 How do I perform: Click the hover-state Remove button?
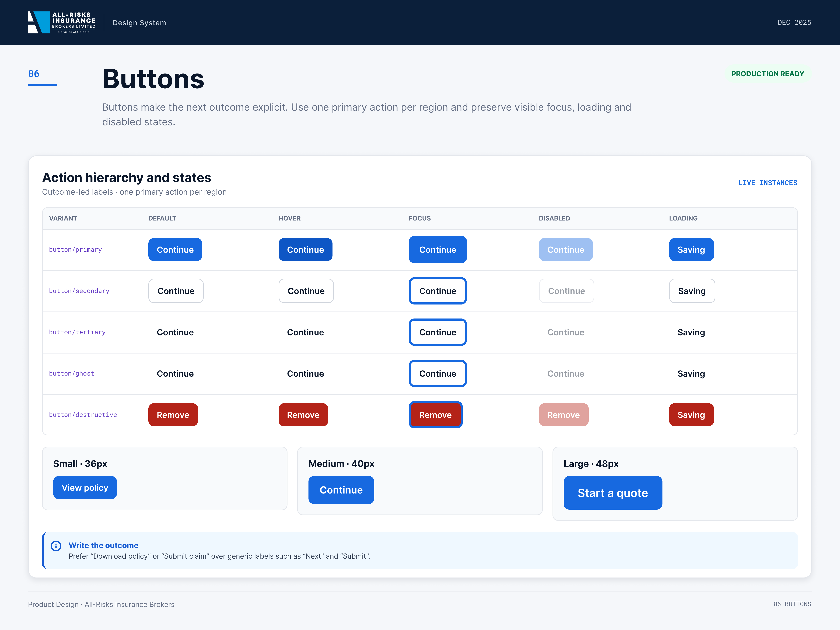coord(303,415)
